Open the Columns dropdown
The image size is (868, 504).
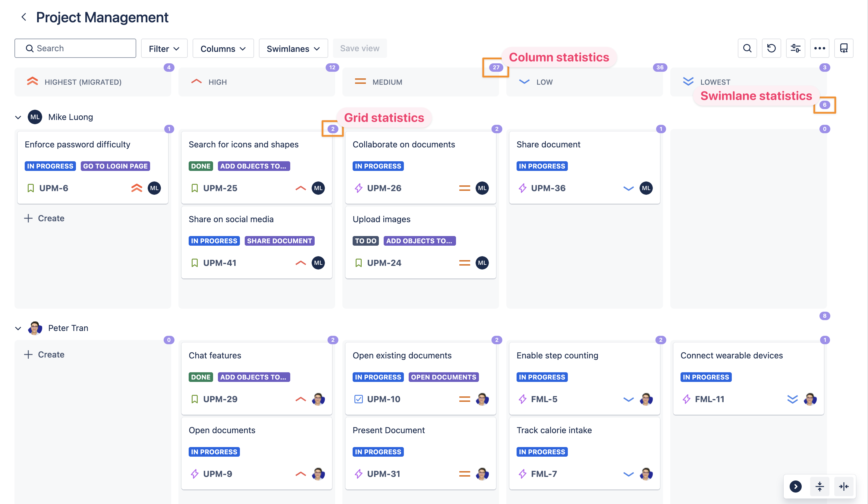[223, 49]
